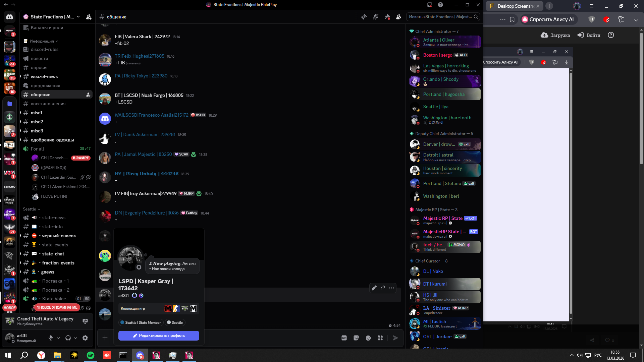Open pinned messages
This screenshot has width=644, height=362.
(387, 17)
